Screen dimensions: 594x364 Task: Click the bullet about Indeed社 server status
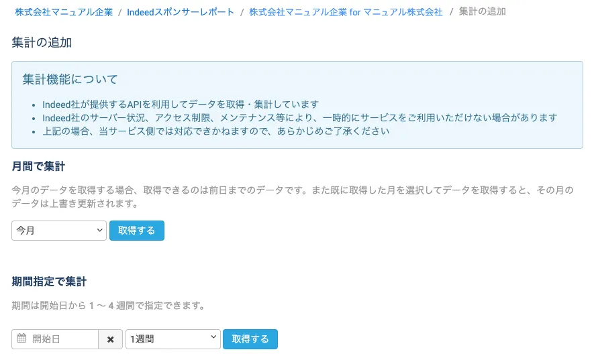[x=299, y=118]
